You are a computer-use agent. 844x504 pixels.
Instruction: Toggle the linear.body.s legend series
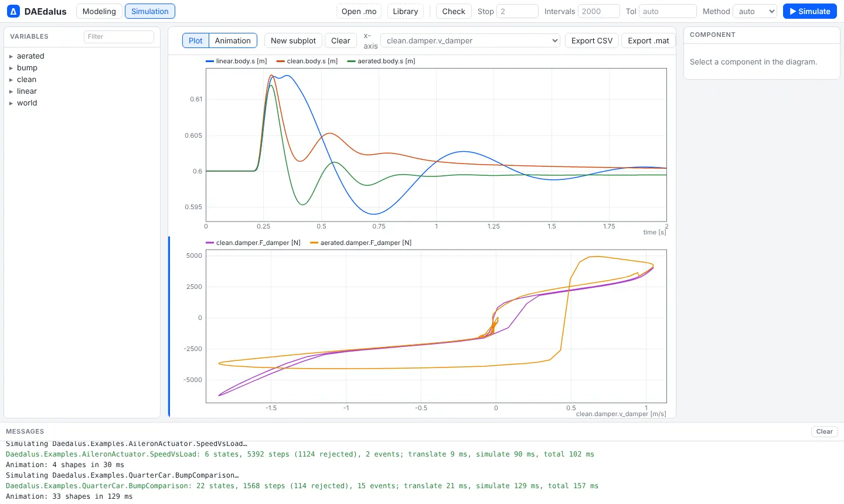point(236,61)
